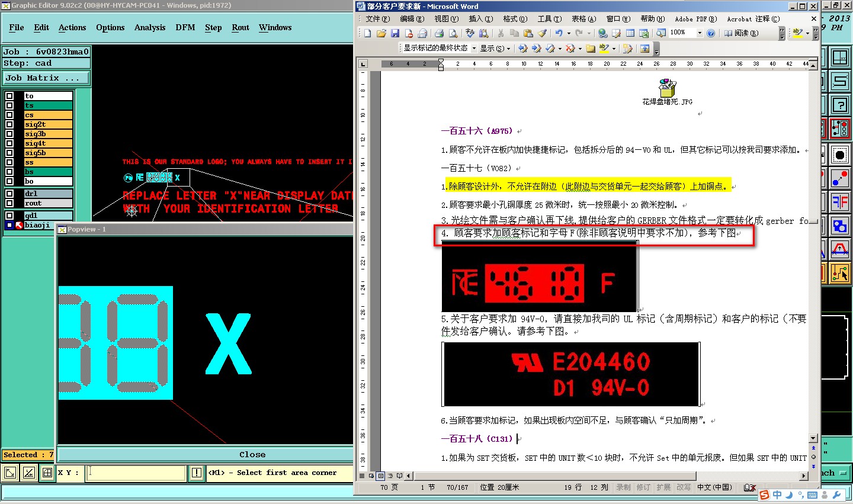The width and height of the screenshot is (853, 504).
Task: Expand the highlight color dropdown arrow on far right
Action: tap(807, 33)
